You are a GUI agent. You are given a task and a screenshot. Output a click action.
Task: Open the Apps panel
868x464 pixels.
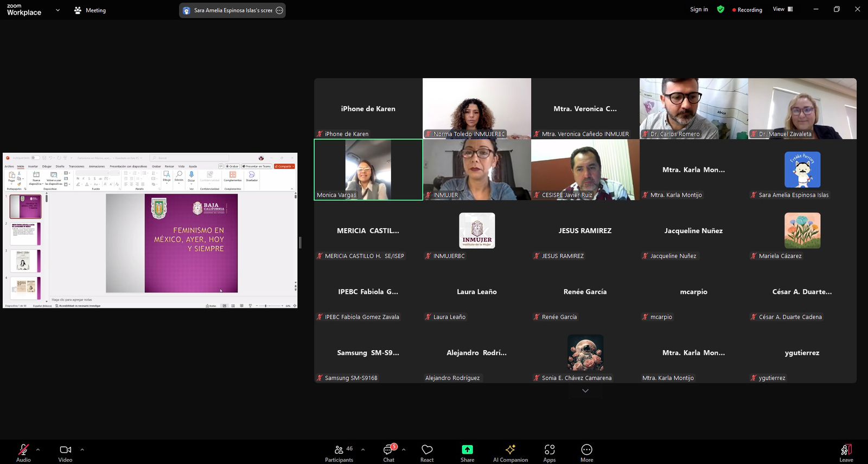point(549,452)
